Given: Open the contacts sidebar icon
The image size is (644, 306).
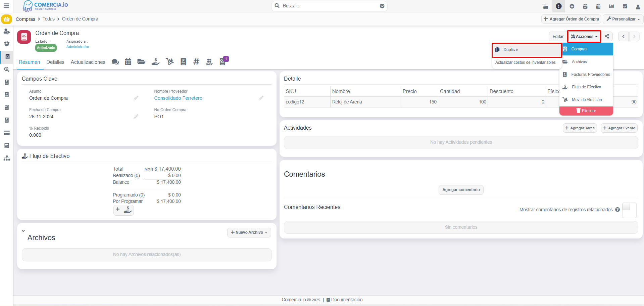Looking at the screenshot, I should click(x=6, y=31).
